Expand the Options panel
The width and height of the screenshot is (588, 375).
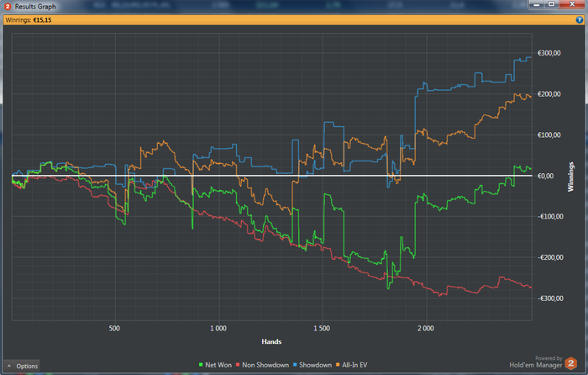point(23,366)
